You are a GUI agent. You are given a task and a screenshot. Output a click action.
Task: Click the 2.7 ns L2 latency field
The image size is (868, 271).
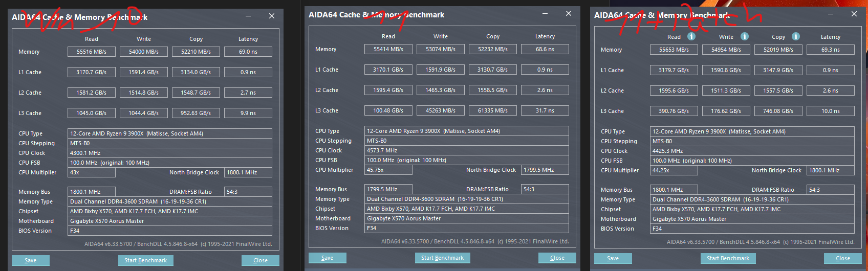coord(248,93)
